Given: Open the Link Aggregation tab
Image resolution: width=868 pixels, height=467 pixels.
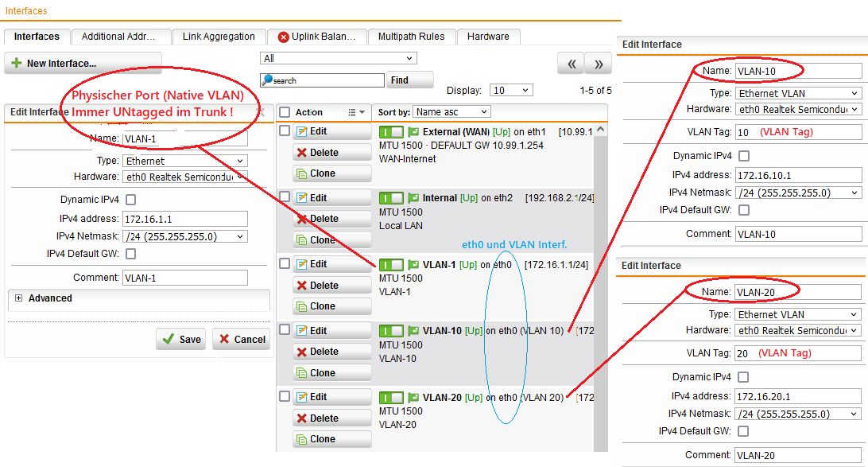Looking at the screenshot, I should click(x=219, y=37).
